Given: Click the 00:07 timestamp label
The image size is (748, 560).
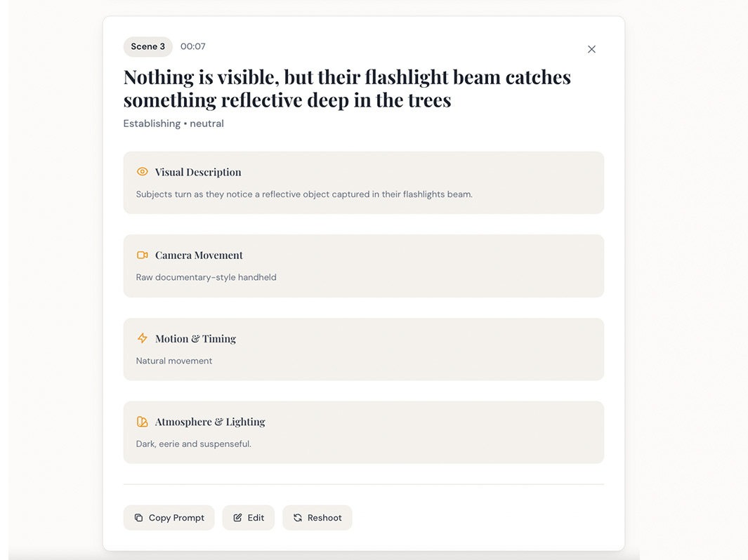Looking at the screenshot, I should [x=192, y=46].
